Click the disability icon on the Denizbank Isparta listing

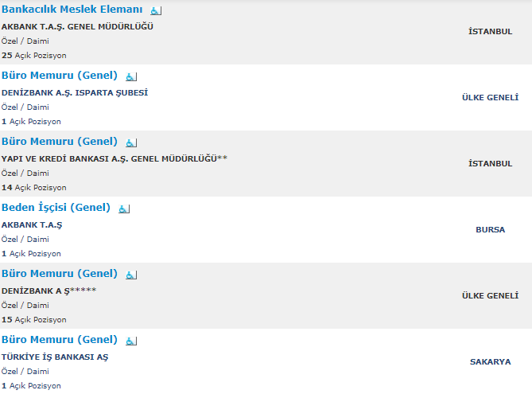click(131, 76)
